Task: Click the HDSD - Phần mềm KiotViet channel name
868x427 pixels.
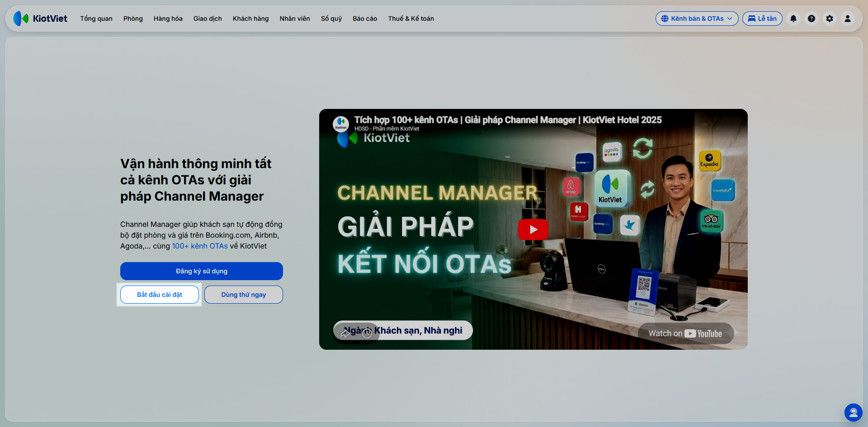Action: (x=387, y=129)
